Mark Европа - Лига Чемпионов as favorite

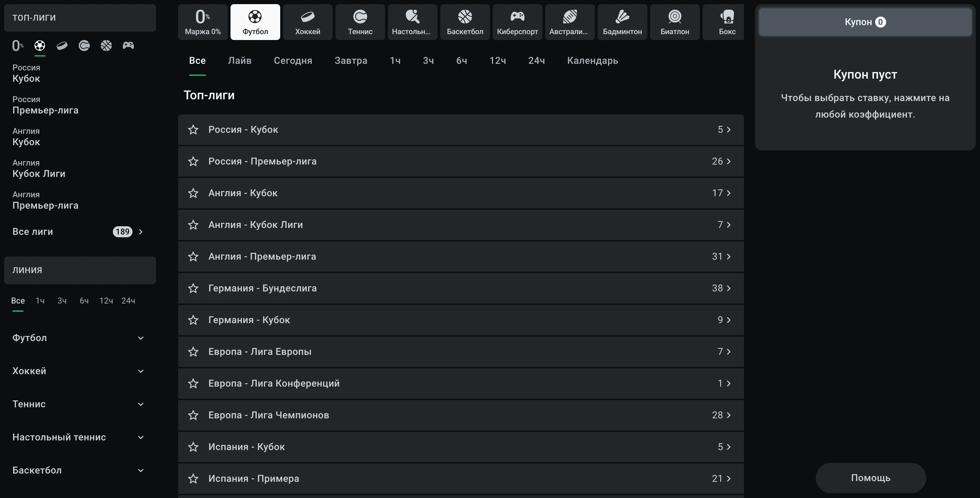click(193, 415)
